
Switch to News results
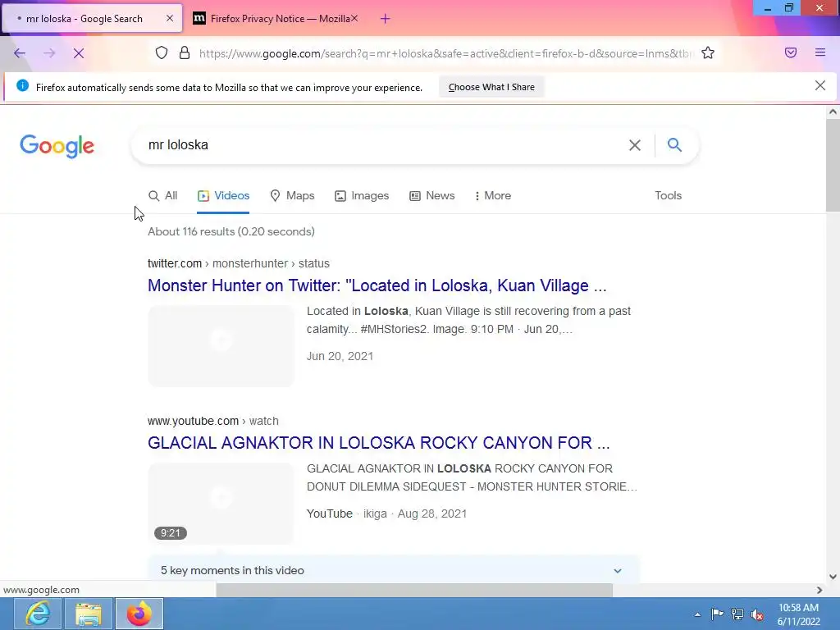coord(431,195)
